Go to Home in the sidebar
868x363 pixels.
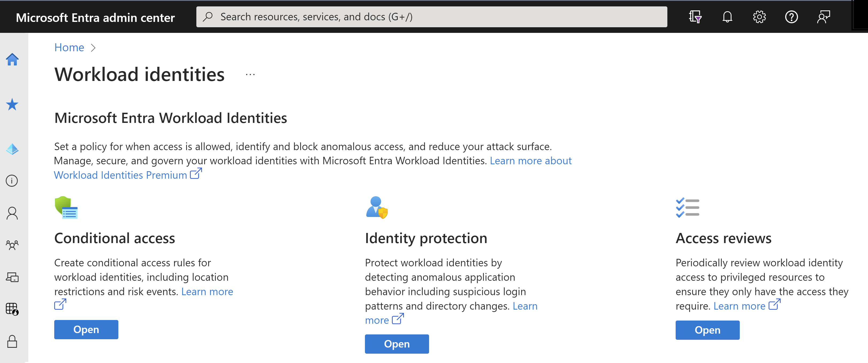(12, 59)
